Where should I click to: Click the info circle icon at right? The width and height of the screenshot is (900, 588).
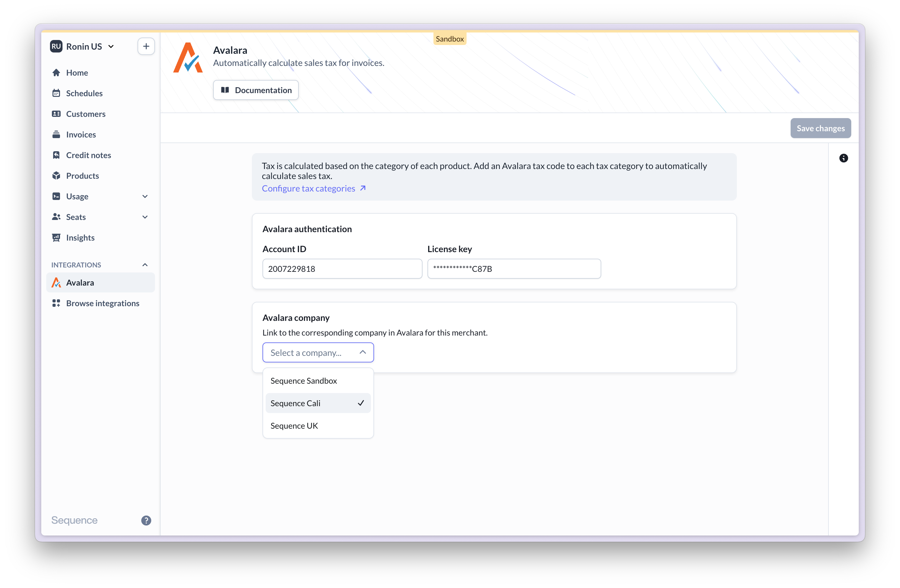[843, 158]
